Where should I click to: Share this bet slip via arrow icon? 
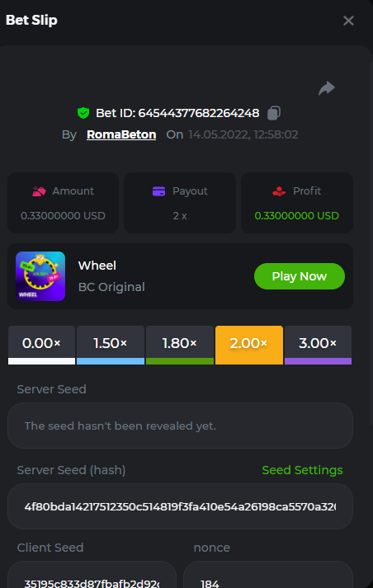click(327, 88)
